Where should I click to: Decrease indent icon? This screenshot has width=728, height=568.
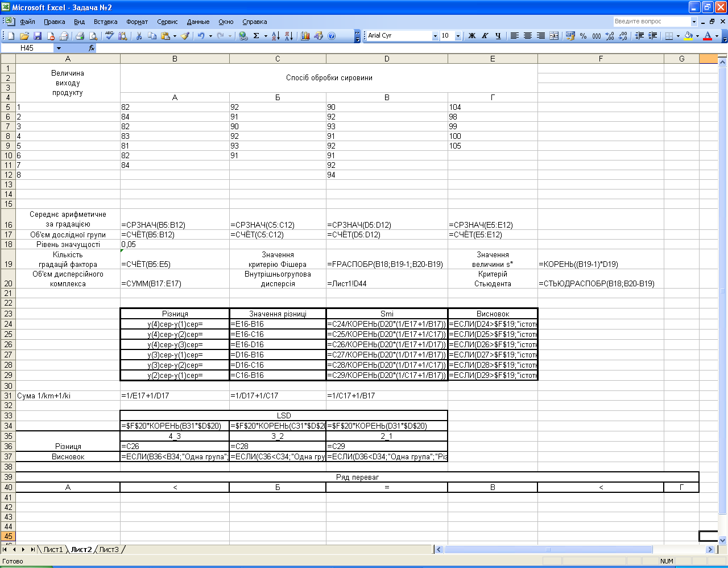coord(639,36)
